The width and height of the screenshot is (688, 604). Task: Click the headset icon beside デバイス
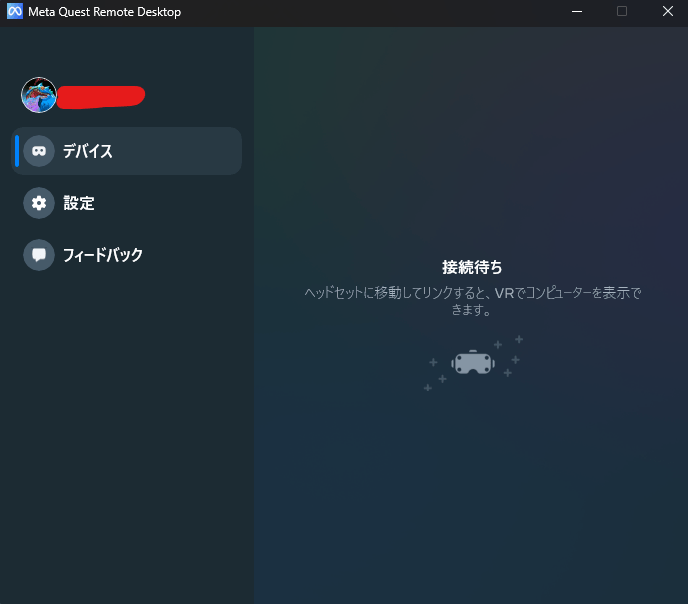39,151
